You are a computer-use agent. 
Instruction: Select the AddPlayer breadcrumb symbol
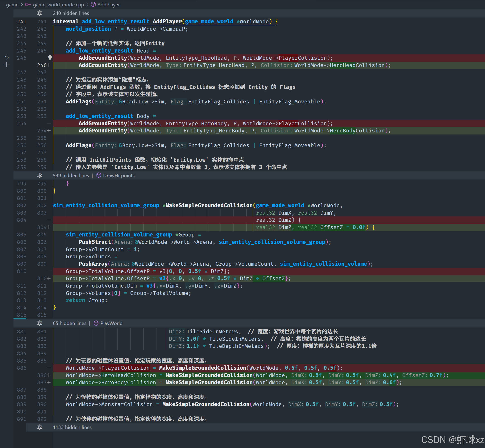108,5
